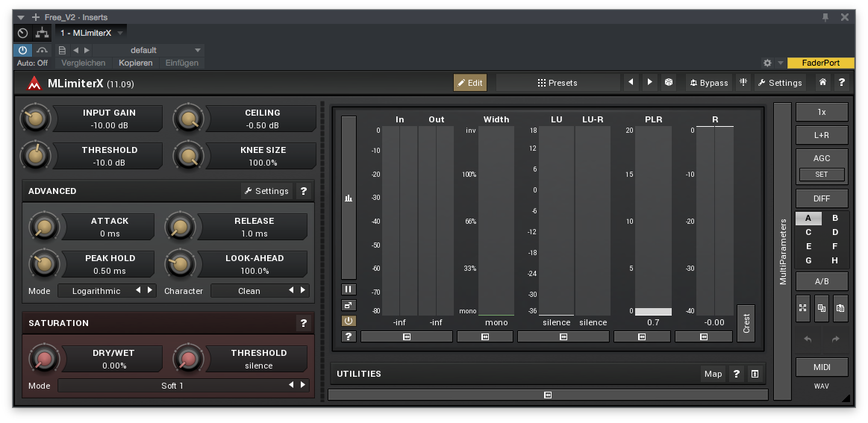The width and height of the screenshot is (868, 423).
Task: Open the 1x oversampling menu
Action: 822,112
